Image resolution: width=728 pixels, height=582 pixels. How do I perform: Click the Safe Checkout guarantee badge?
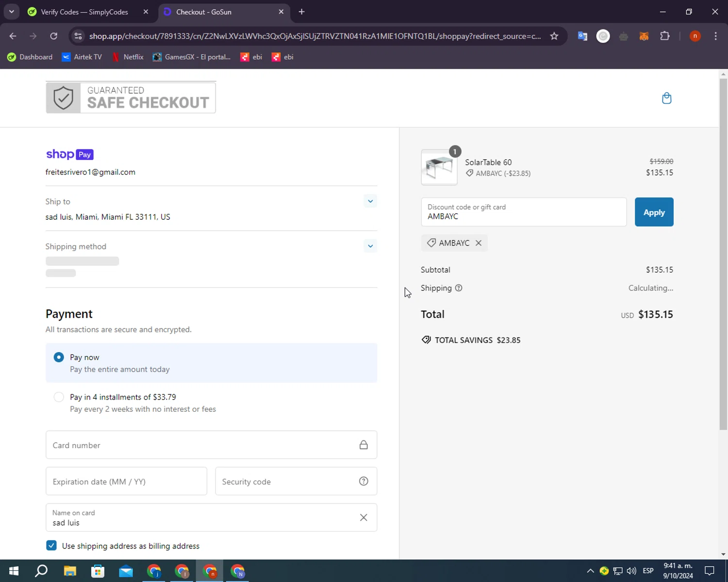131,97
